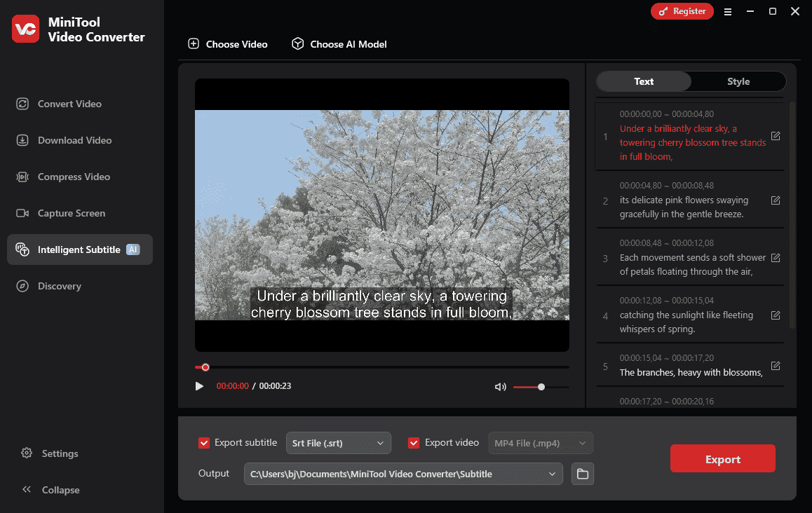
Task: Select subtitle 'Each movement sends a soft shower'
Action: 692,264
